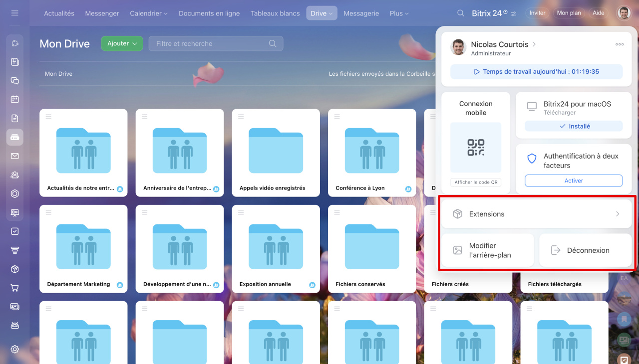Screen dimensions: 639x364
Task: Open the Tasks checkmark sidebar icon
Action: coord(14,231)
